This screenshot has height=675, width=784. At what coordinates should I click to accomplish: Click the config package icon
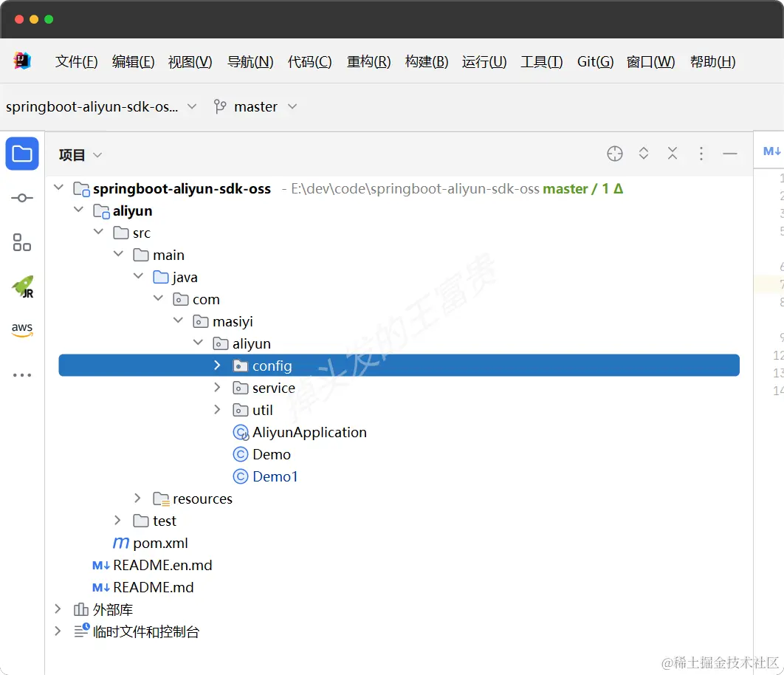tap(241, 366)
